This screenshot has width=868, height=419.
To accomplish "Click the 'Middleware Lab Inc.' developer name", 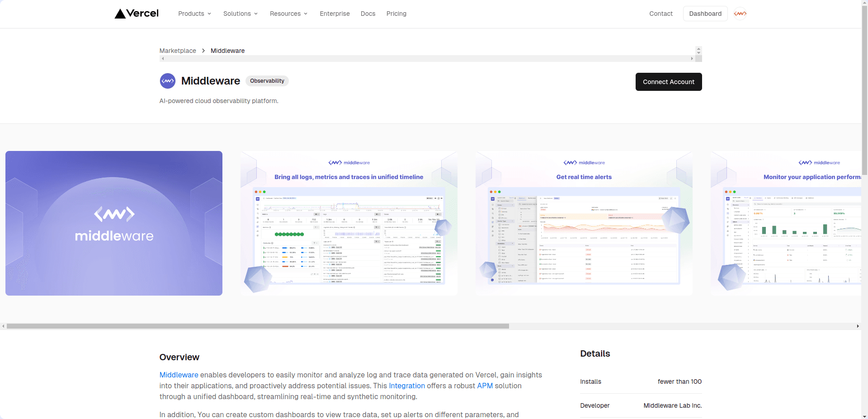I will coord(673,405).
